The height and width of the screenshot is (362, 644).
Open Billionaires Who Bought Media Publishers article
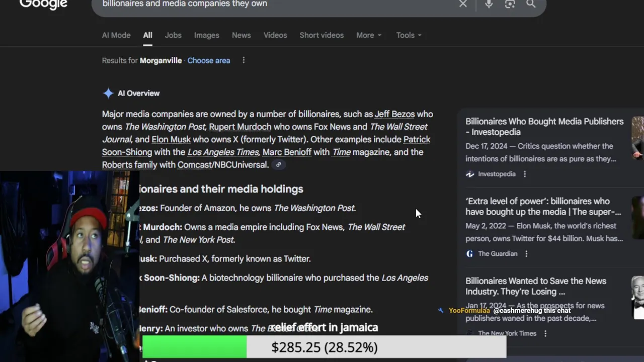click(x=544, y=127)
